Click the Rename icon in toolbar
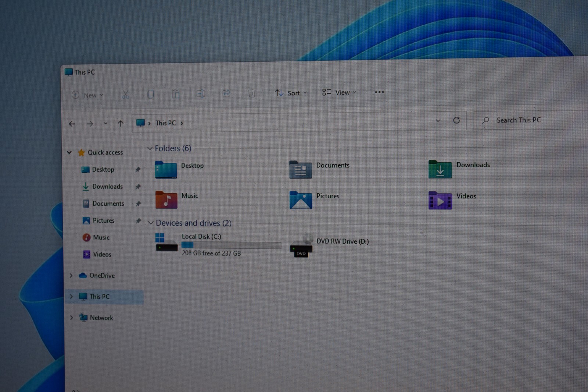Viewport: 588px width, 392px height. click(201, 94)
